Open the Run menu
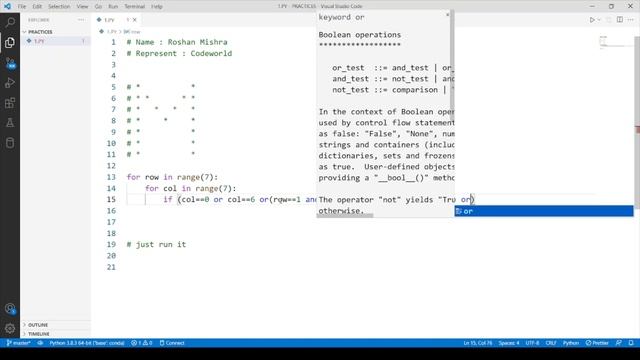The height and width of the screenshot is (360, 640). pyautogui.click(x=113, y=7)
